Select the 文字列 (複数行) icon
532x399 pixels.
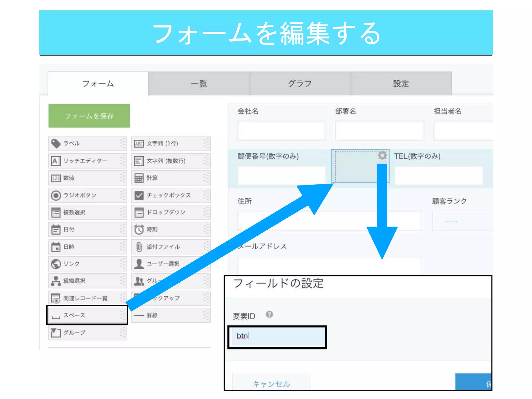tap(139, 161)
